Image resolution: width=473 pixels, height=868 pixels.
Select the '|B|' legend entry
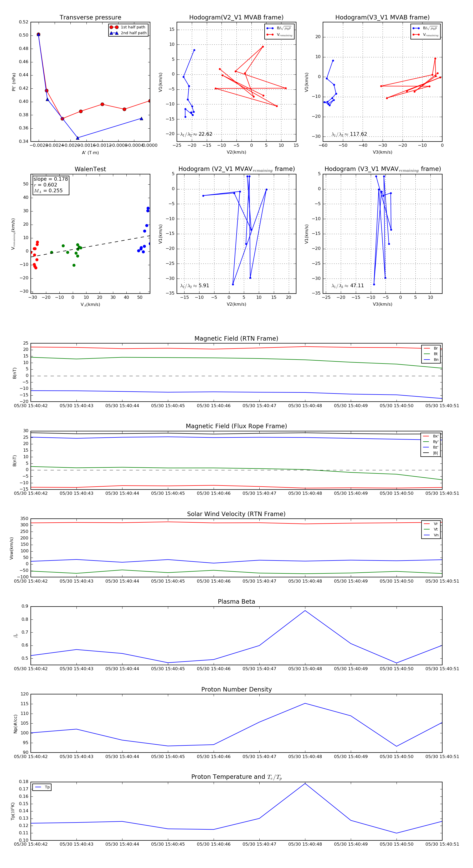(x=431, y=453)
